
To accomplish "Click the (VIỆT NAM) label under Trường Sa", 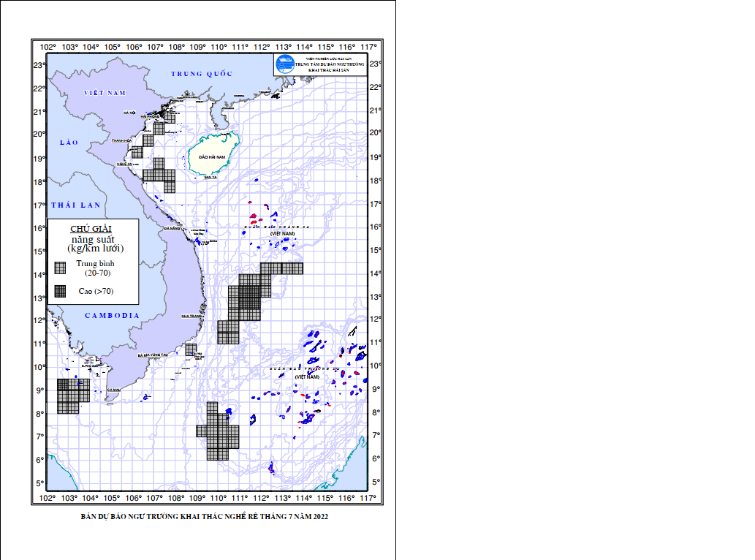I will [x=307, y=377].
